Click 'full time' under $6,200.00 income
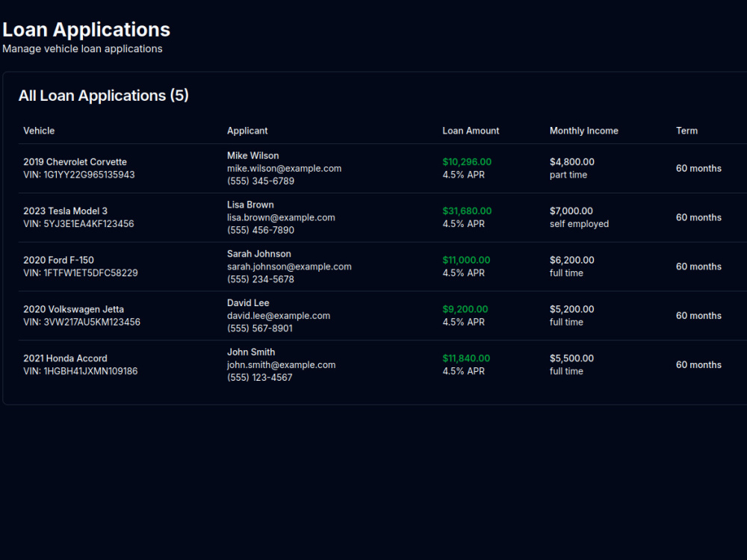The height and width of the screenshot is (560, 747). (566, 273)
